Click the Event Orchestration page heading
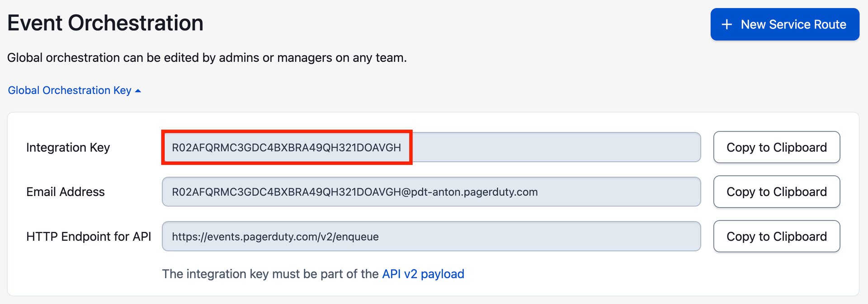The height and width of the screenshot is (304, 868). 105,23
